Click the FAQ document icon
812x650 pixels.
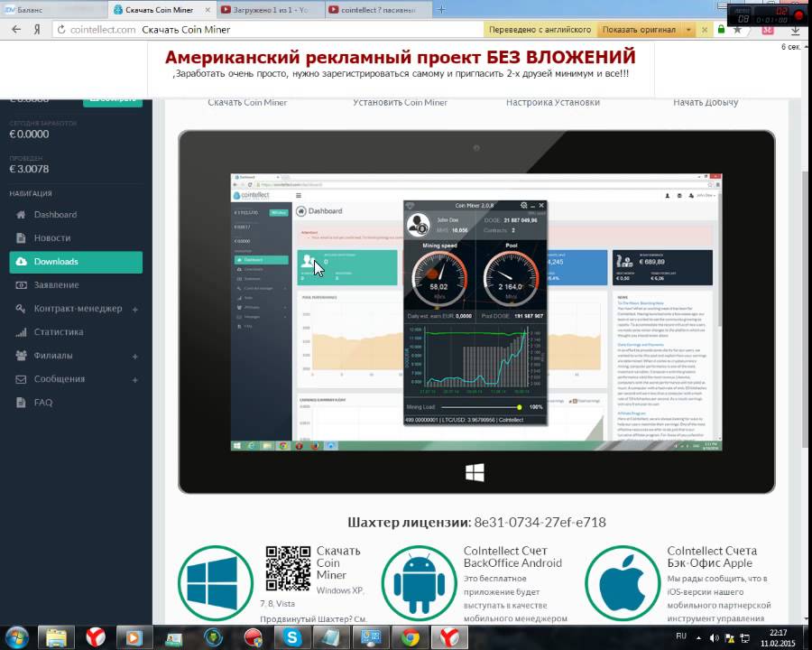21,403
